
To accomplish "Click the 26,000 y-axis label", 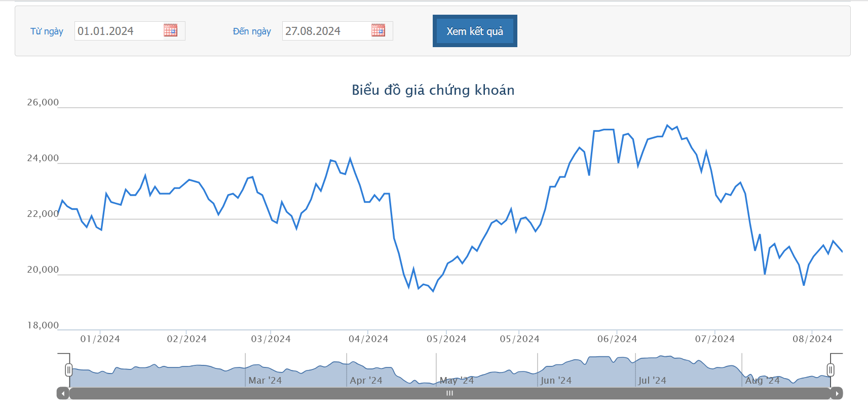I will [x=43, y=102].
